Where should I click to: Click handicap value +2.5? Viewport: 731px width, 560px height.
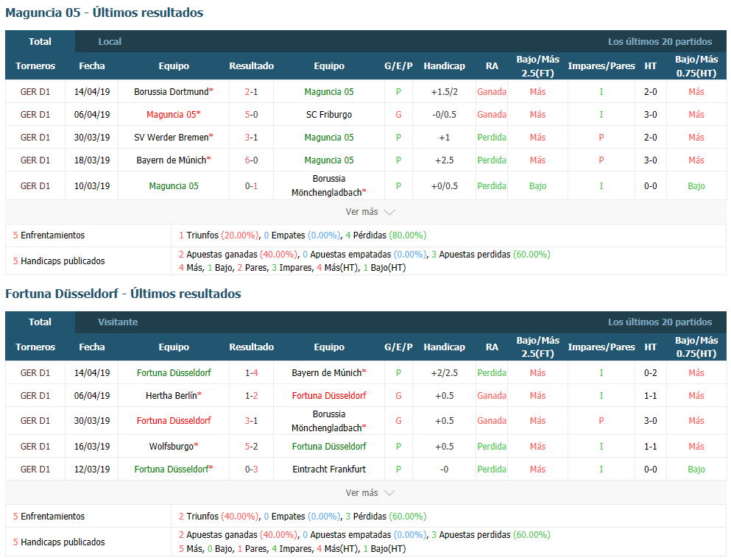[x=445, y=160]
